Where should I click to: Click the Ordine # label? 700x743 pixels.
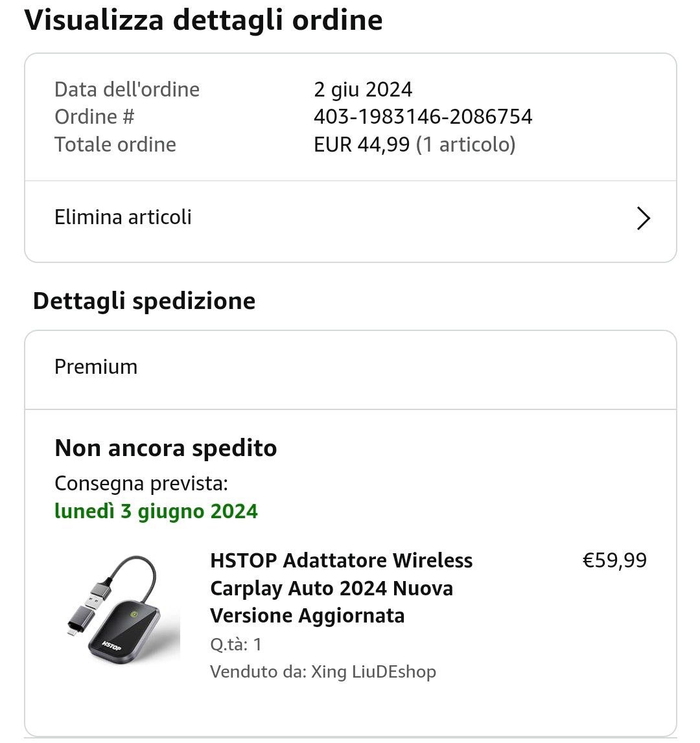[95, 117]
